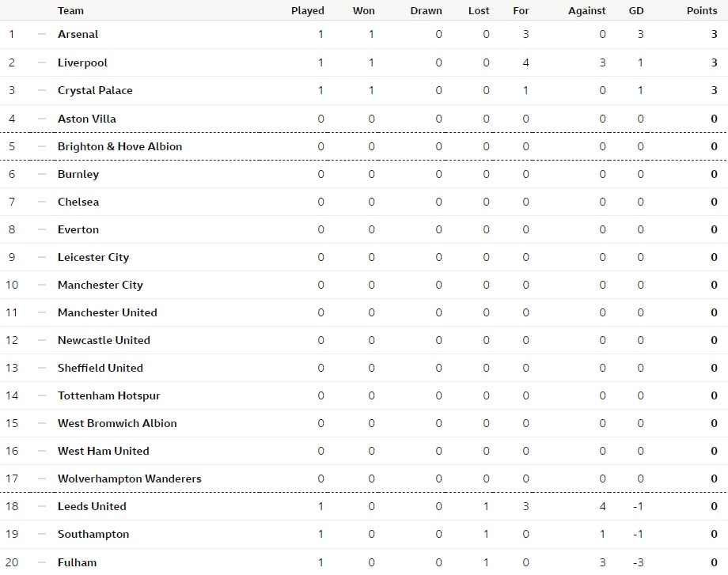Open Brighton & Hove Albion team page
This screenshot has height=575, width=728.
tap(119, 146)
